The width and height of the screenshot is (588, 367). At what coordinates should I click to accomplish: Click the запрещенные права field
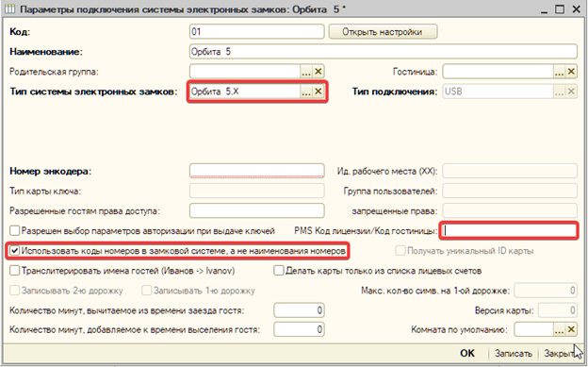point(510,210)
